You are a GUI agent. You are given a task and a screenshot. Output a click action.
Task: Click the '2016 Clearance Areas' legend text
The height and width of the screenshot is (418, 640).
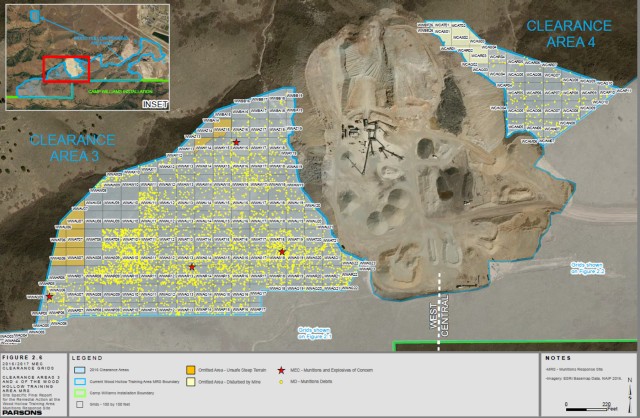pyautogui.click(x=109, y=370)
